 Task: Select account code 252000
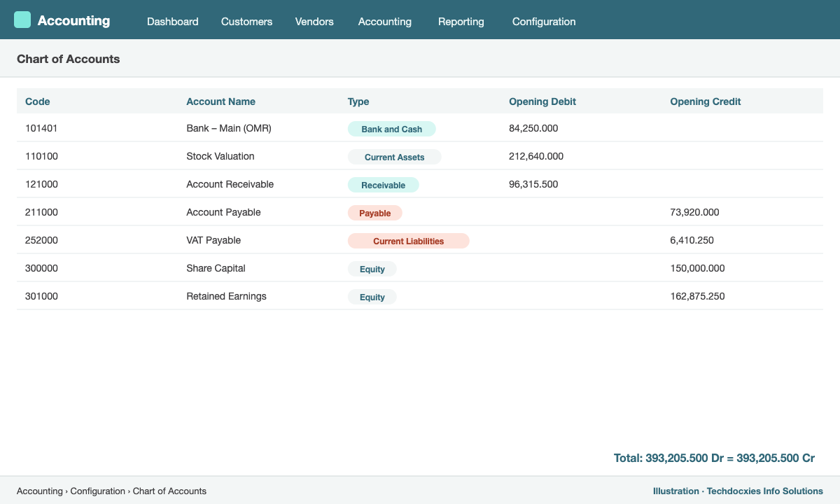41,240
